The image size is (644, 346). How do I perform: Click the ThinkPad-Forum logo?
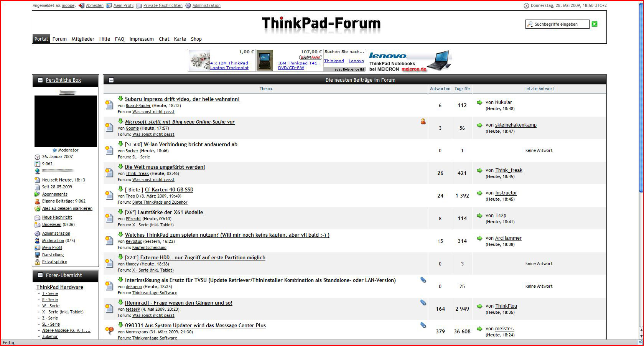pyautogui.click(x=321, y=24)
